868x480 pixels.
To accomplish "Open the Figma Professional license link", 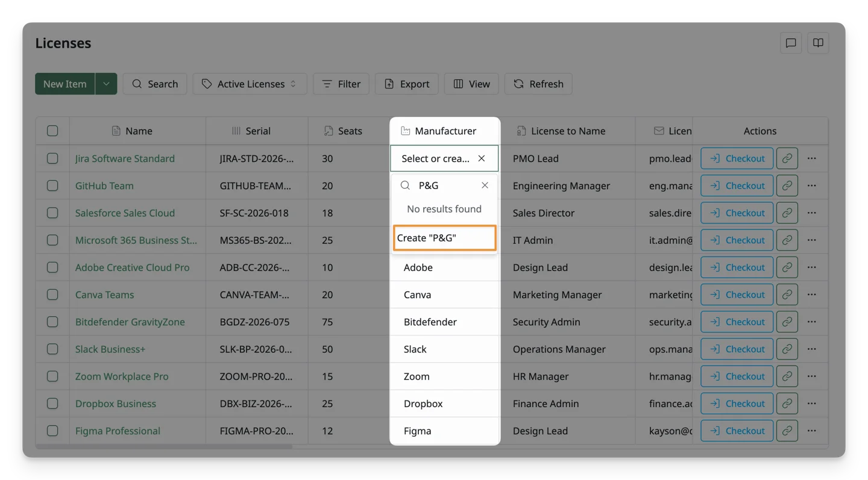I will click(x=118, y=431).
